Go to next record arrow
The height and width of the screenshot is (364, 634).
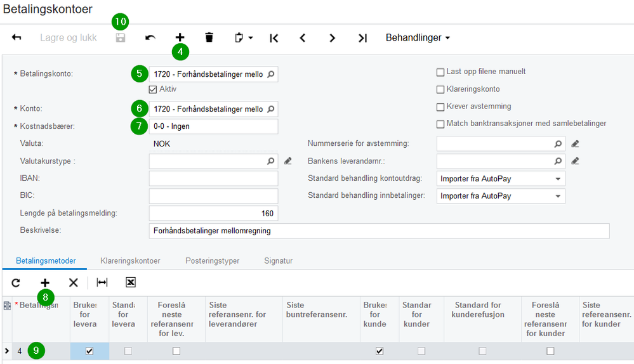tap(333, 38)
